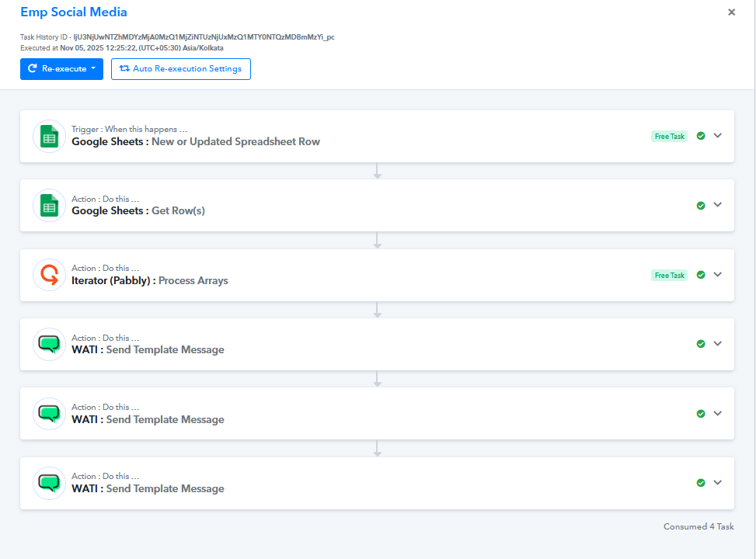Expand the last WATI Send Template Message step
Viewport: 756px width, 559px height.
(x=718, y=482)
